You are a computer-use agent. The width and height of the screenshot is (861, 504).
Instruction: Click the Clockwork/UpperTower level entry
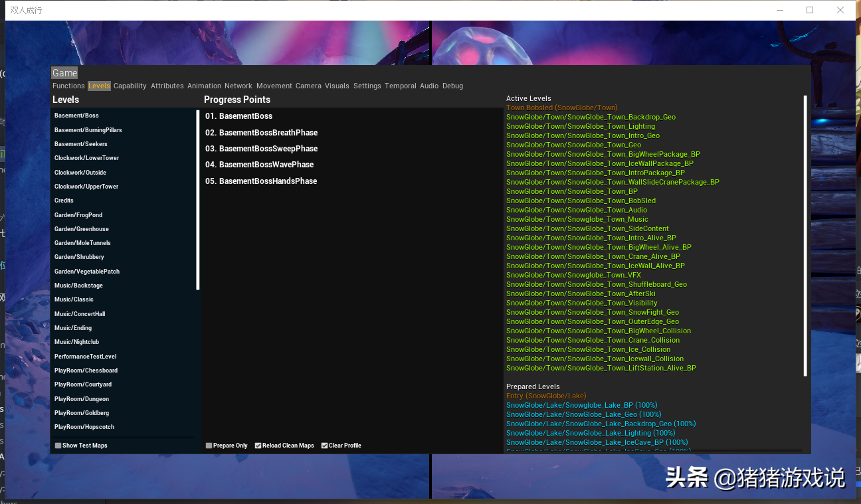[x=86, y=187]
